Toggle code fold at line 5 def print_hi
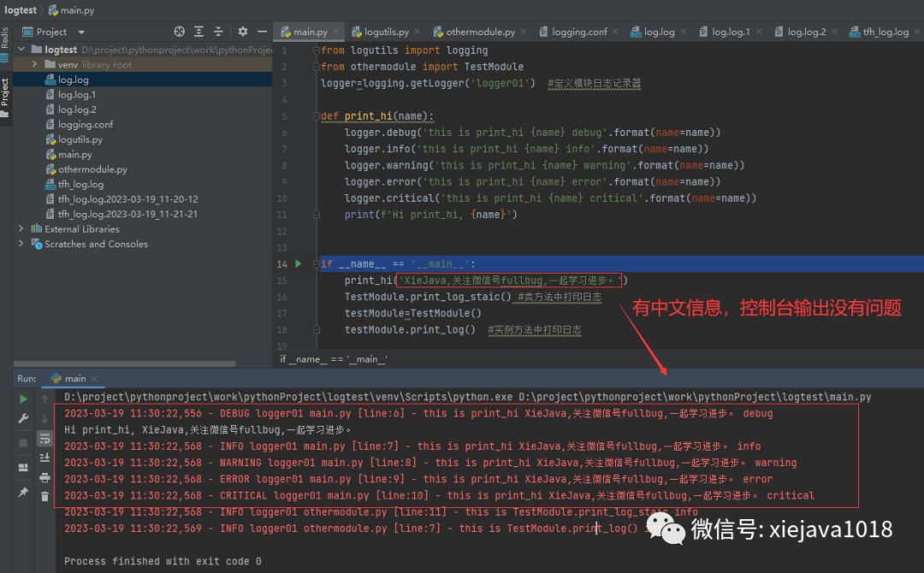 316,116
